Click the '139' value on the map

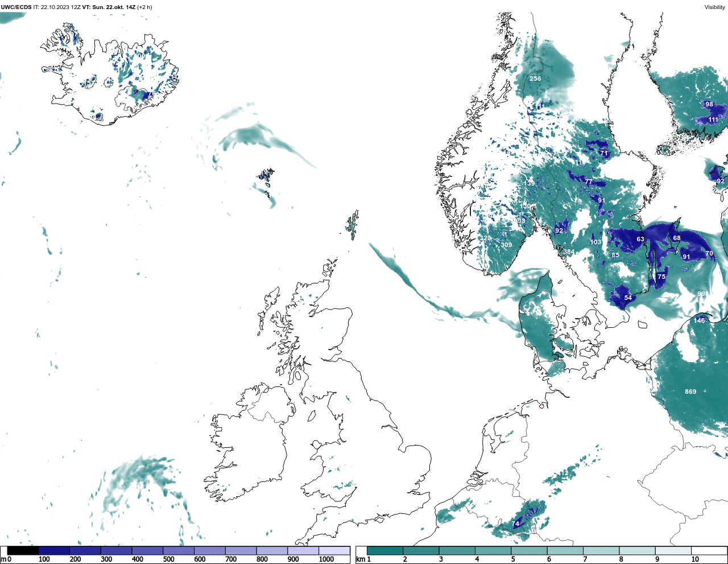pyautogui.click(x=530, y=183)
